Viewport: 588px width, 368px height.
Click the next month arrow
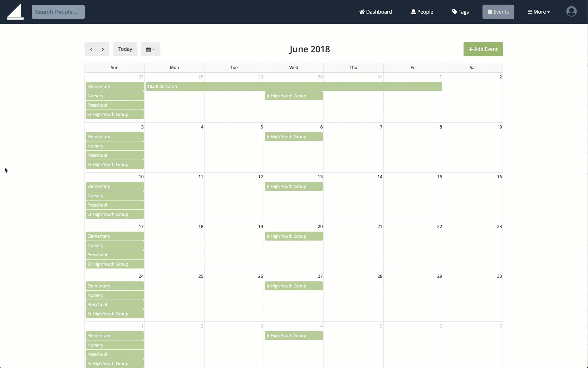(x=103, y=49)
